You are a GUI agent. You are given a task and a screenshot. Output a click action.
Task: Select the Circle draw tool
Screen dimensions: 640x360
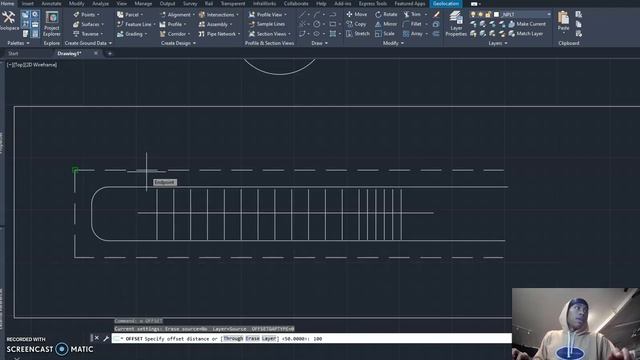pos(317,24)
